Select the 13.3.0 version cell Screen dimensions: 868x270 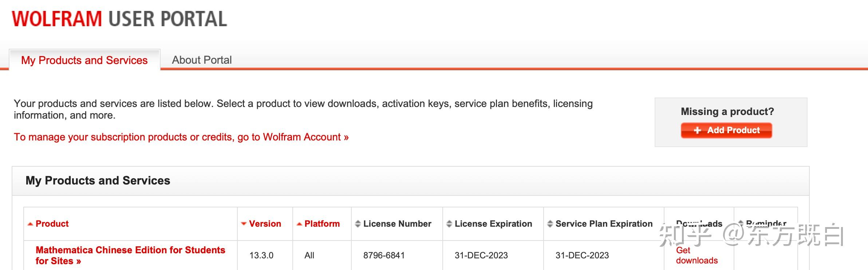(x=261, y=255)
